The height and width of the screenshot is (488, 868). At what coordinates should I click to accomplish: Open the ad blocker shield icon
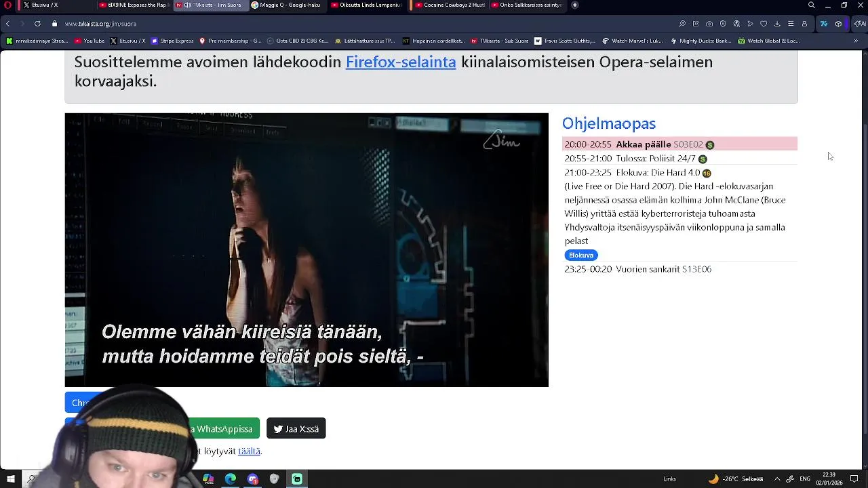point(723,24)
